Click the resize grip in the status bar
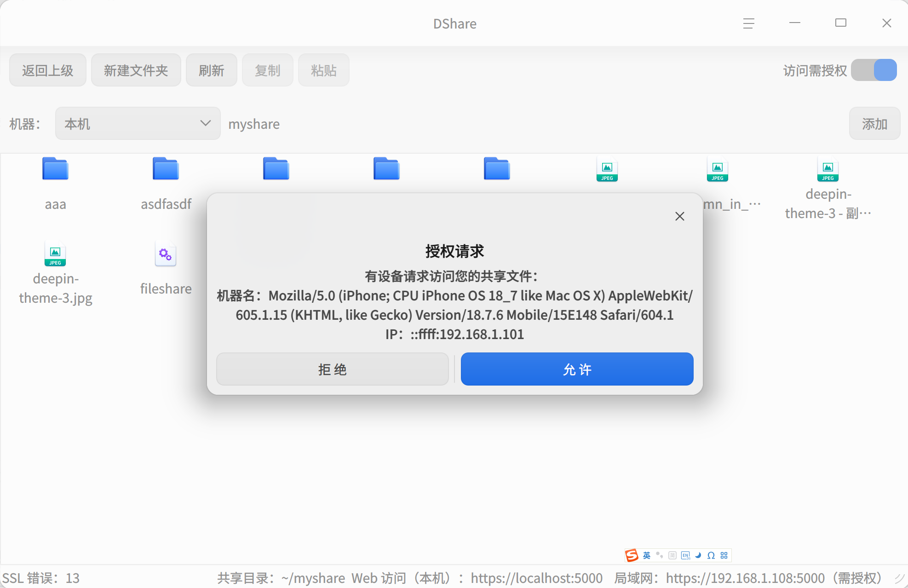Viewport: 908px width, 588px height. coord(899,578)
